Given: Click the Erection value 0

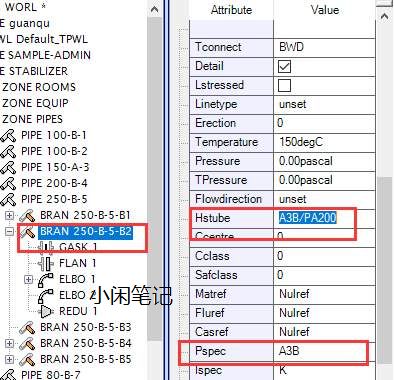Looking at the screenshot, I should point(280,123).
